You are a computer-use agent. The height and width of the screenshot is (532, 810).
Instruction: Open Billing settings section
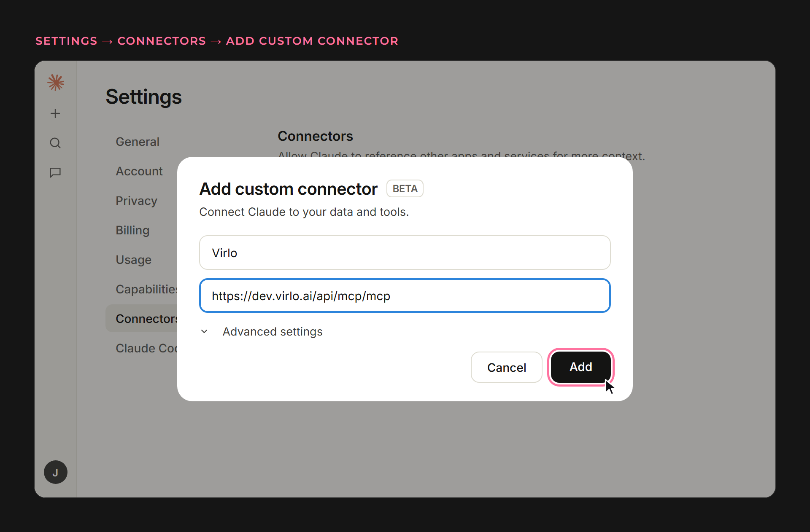132,230
